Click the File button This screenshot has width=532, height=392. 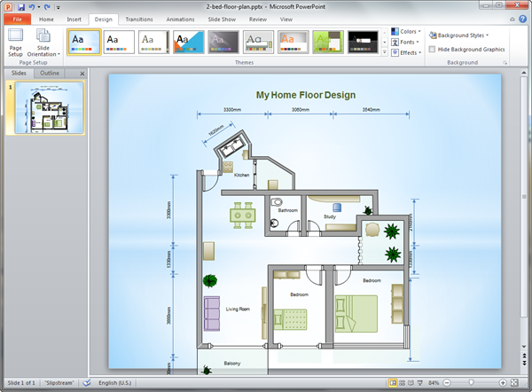pos(17,18)
